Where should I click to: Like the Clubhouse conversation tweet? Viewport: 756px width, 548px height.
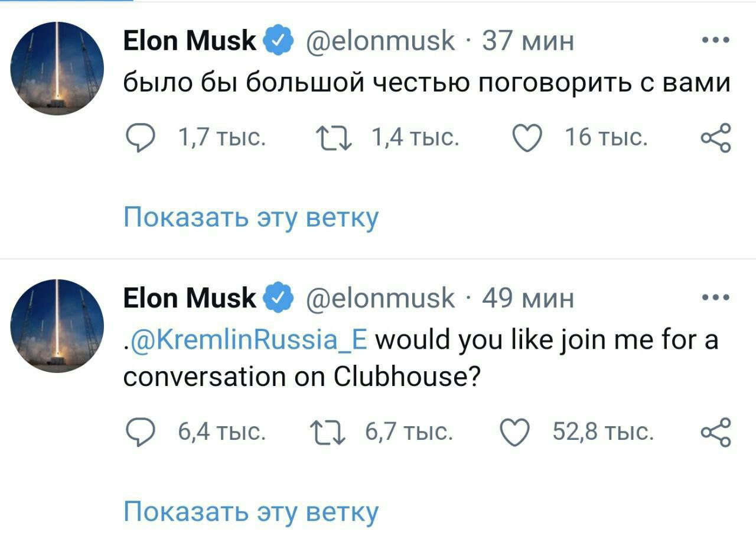pyautogui.click(x=513, y=433)
